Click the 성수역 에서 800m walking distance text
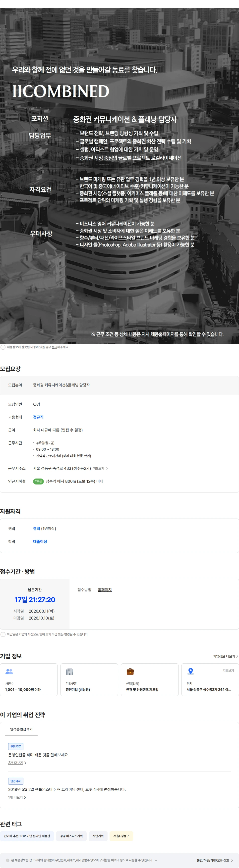The width and height of the screenshot is (239, 868). 74,481
